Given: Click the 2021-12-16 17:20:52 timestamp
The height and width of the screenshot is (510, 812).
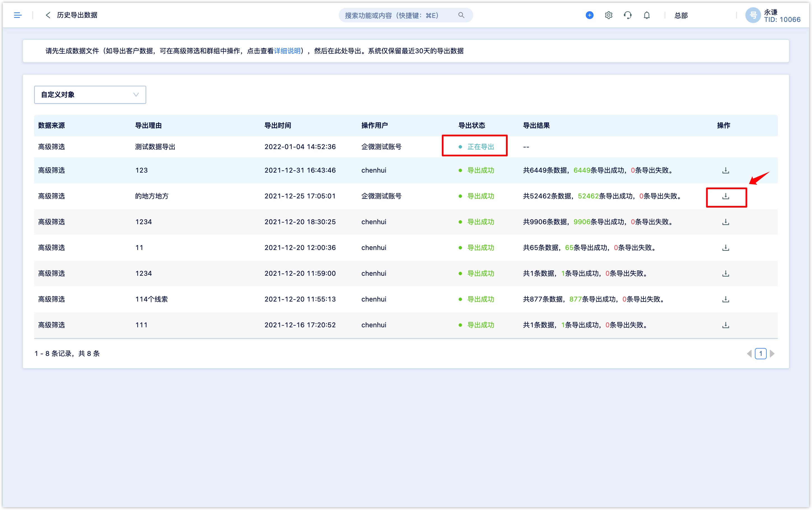Looking at the screenshot, I should coord(300,325).
